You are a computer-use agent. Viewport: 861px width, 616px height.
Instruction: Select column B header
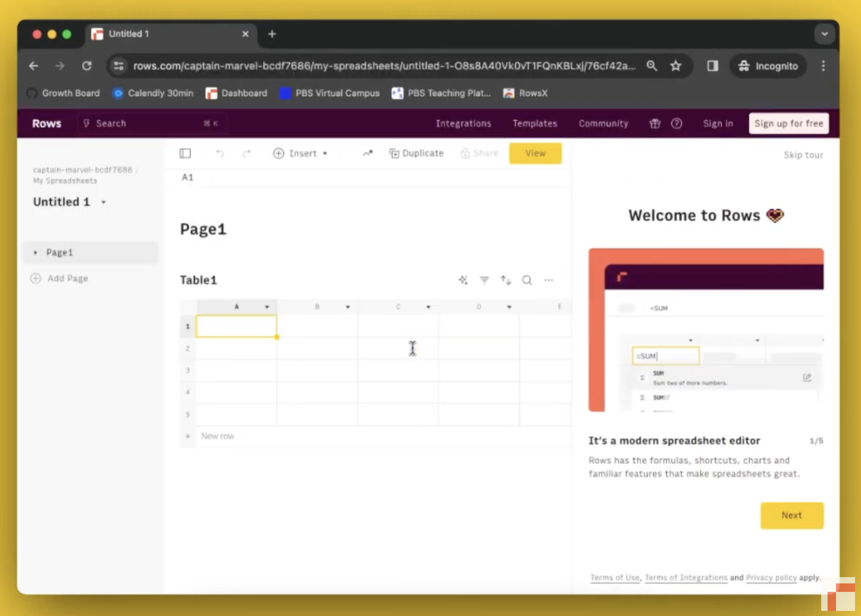point(317,307)
